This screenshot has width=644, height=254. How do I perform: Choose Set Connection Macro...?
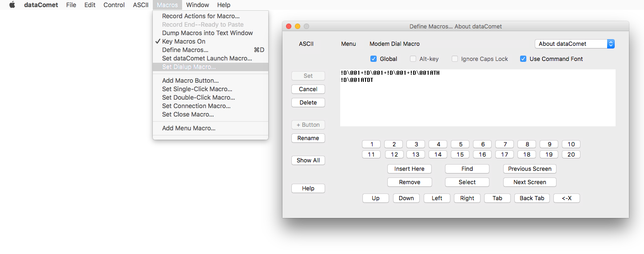(x=211, y=106)
